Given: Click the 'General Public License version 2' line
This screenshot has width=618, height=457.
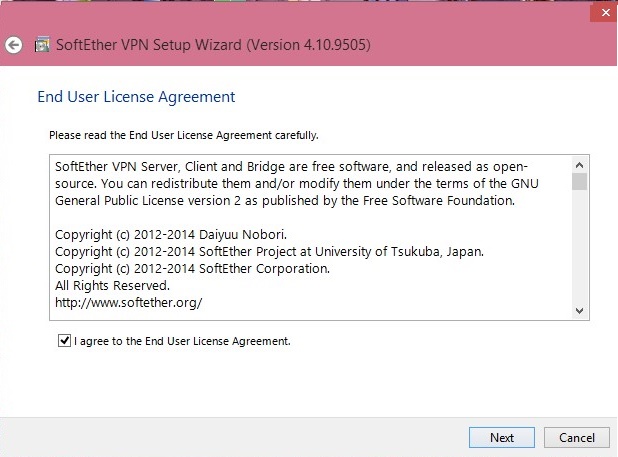Looking at the screenshot, I should tap(285, 201).
